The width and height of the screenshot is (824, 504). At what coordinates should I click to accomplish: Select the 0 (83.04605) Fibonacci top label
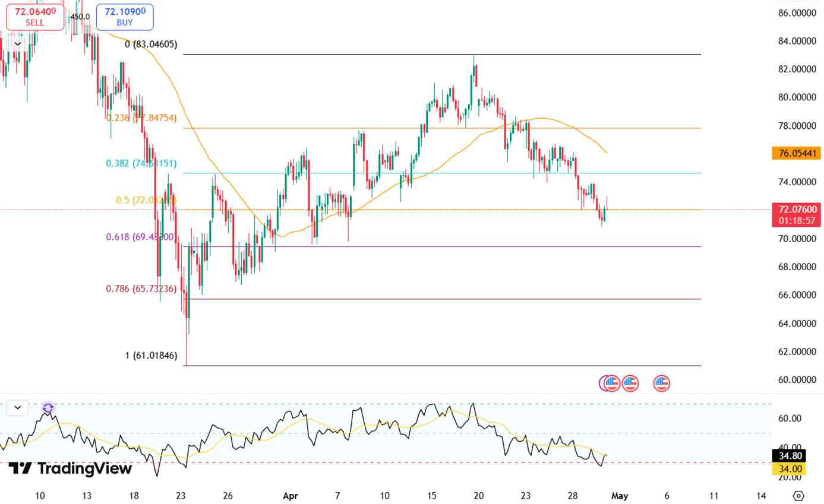[150, 45]
